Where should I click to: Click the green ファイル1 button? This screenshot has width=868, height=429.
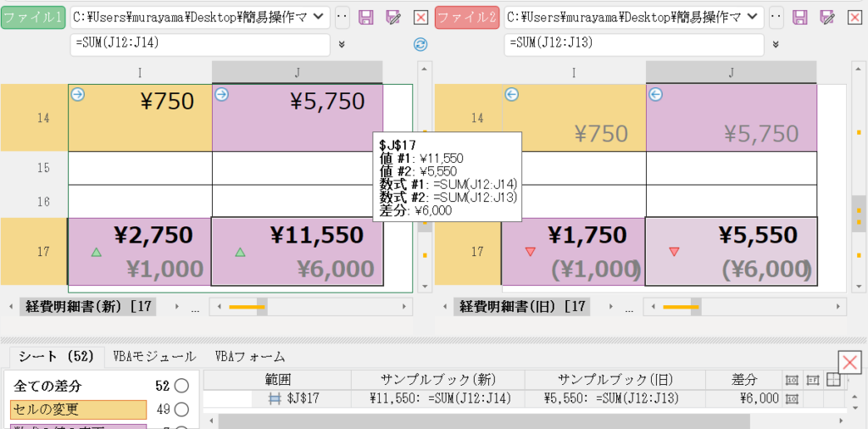point(33,17)
